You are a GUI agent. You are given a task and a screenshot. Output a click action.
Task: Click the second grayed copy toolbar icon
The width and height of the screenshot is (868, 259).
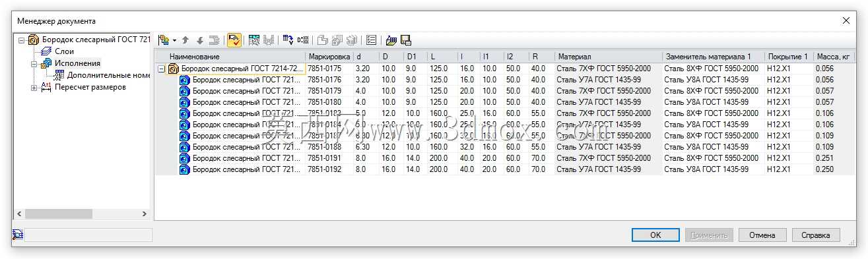point(337,40)
